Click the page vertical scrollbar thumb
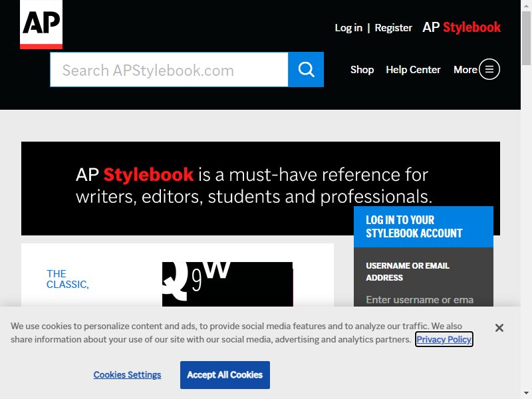532x399 pixels. pyautogui.click(x=526, y=38)
